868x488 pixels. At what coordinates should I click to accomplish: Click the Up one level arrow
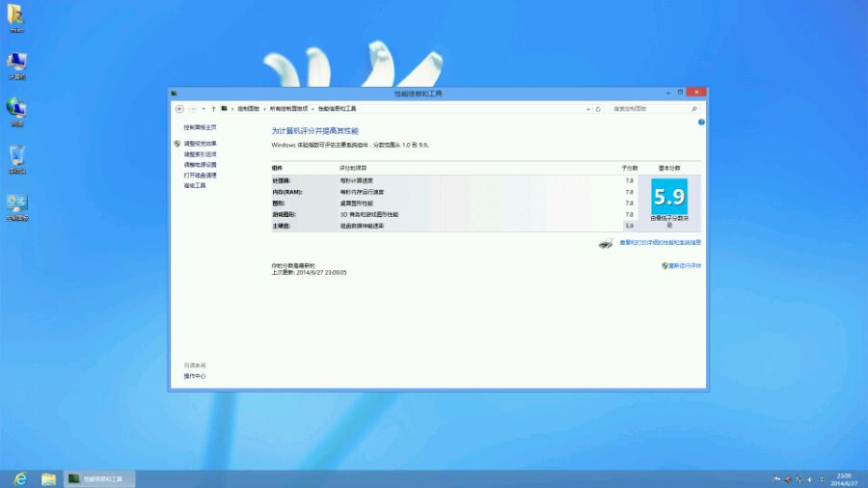pyautogui.click(x=214, y=109)
